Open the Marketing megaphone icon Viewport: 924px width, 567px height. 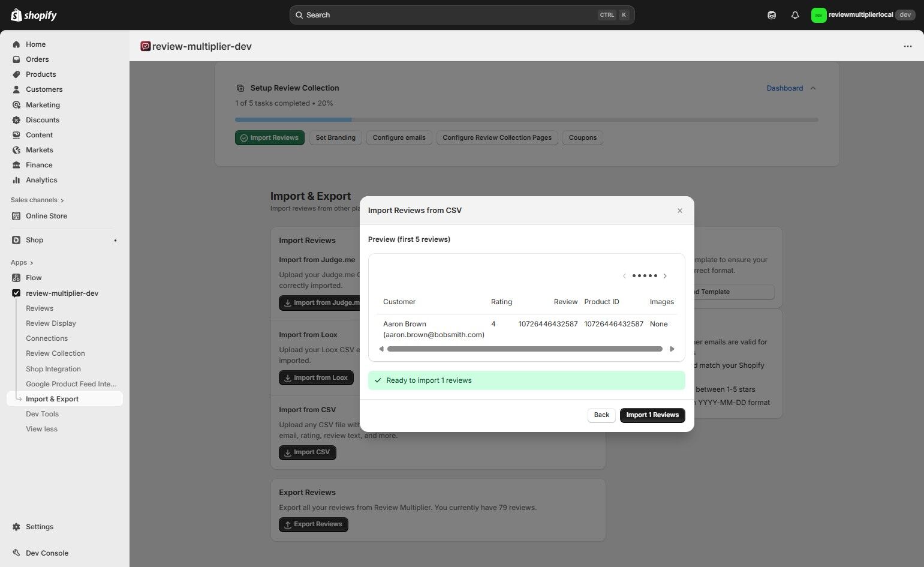(16, 104)
